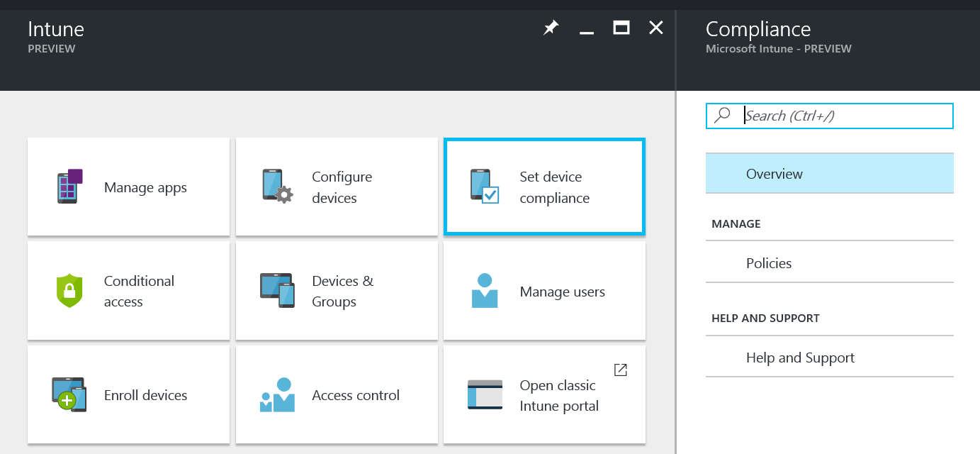Click the Enroll devices plus icon
Viewport: 980px width, 454px height.
(69, 395)
